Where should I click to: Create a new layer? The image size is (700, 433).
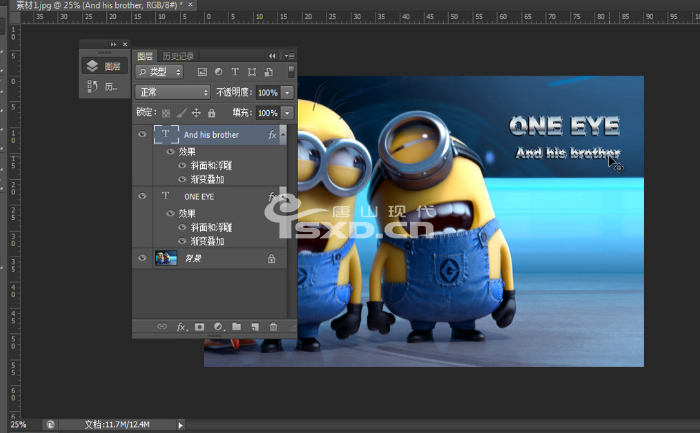(255, 327)
